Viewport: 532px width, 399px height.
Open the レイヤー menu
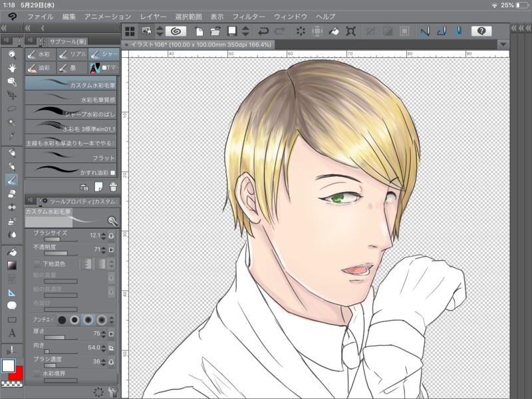click(154, 15)
